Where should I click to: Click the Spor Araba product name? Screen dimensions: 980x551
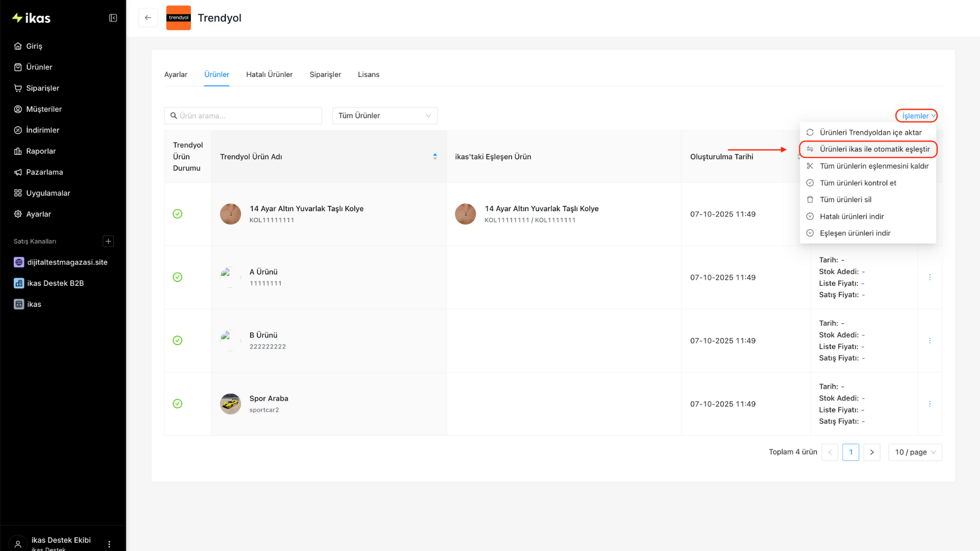point(269,398)
